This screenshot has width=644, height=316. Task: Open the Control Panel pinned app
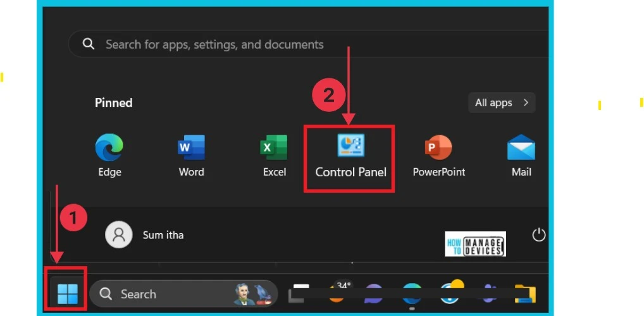point(350,156)
